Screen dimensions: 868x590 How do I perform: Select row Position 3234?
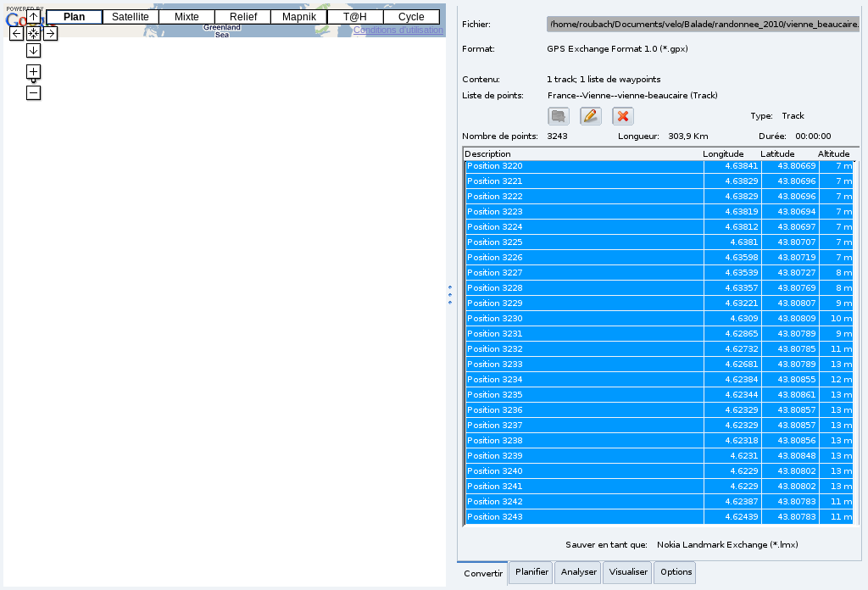659,379
